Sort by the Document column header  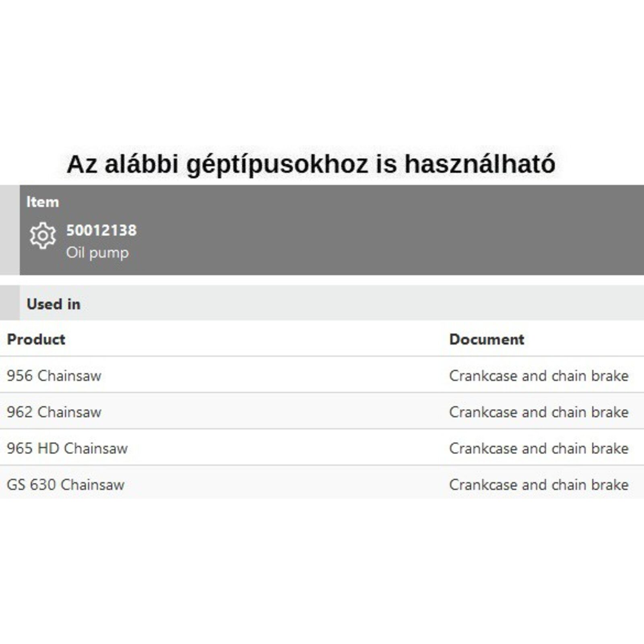point(487,339)
